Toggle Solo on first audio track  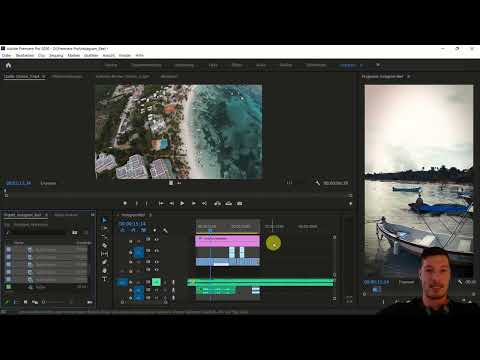point(165,282)
